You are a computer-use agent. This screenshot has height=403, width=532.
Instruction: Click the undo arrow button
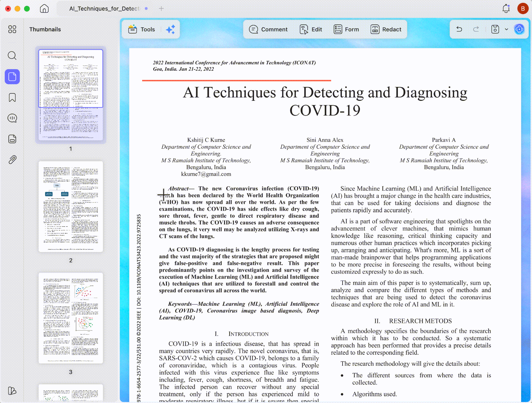coord(459,29)
